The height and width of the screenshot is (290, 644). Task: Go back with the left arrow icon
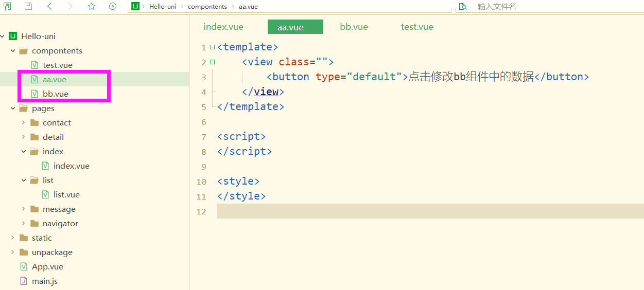49,6
